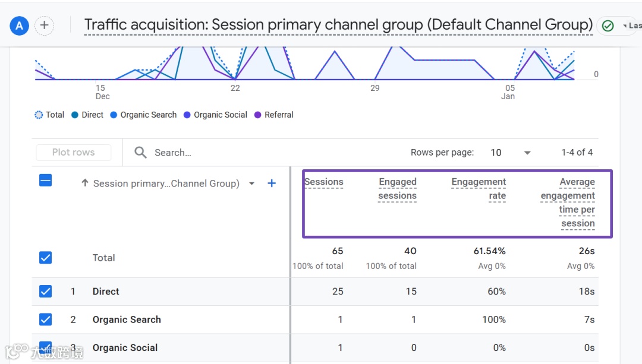Expand the Session primary Channel Group dimension dropdown

click(252, 183)
